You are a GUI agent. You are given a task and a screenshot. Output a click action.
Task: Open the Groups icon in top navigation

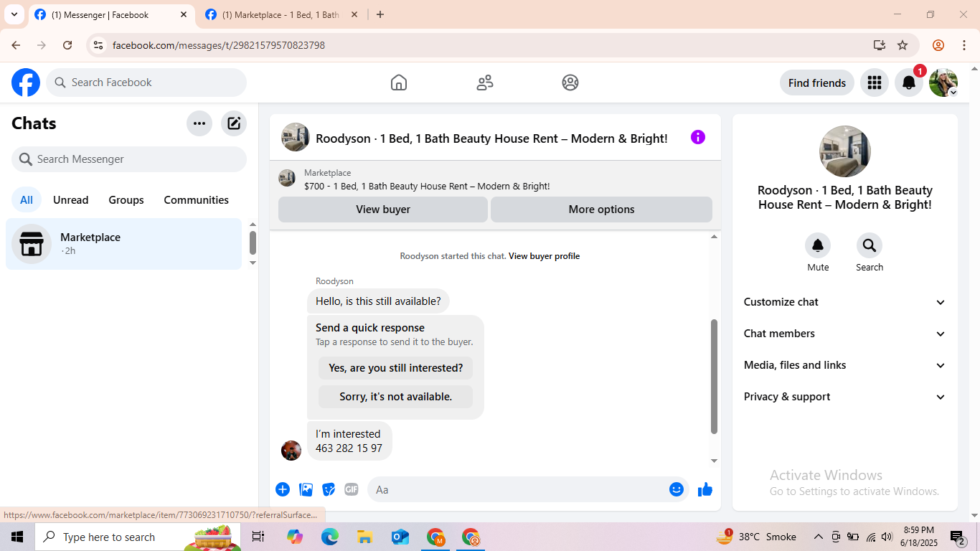point(570,83)
